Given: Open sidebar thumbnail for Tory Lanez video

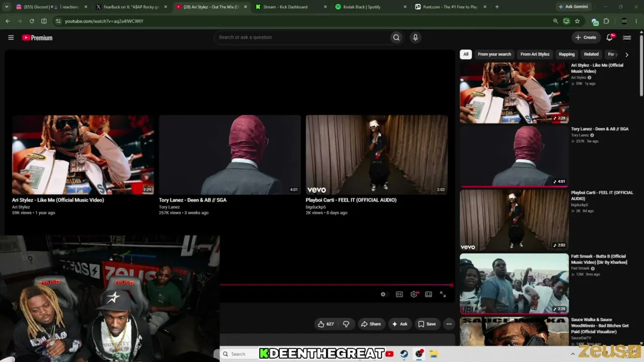Looking at the screenshot, I should [514, 156].
